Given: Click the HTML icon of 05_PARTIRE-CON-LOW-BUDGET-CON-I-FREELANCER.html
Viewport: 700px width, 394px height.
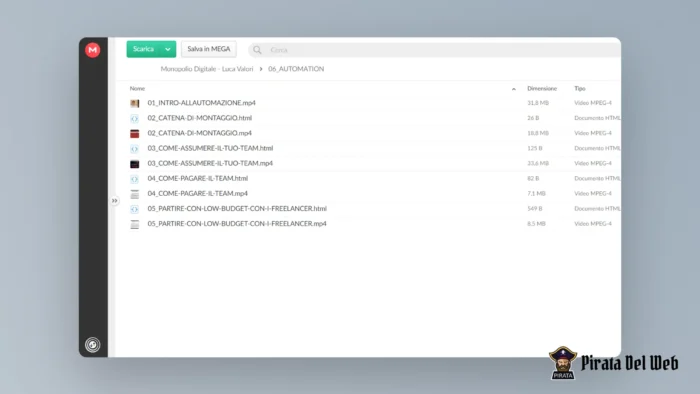Looking at the screenshot, I should 134,209.
